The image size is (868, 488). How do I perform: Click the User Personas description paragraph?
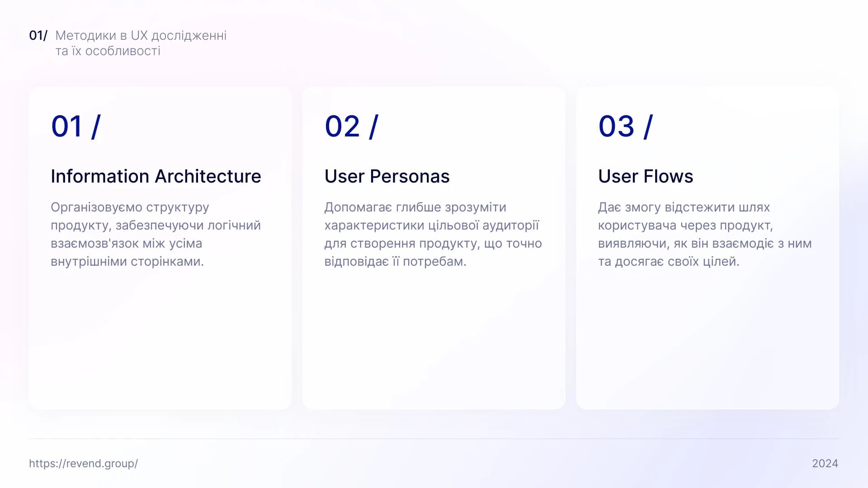tap(433, 234)
